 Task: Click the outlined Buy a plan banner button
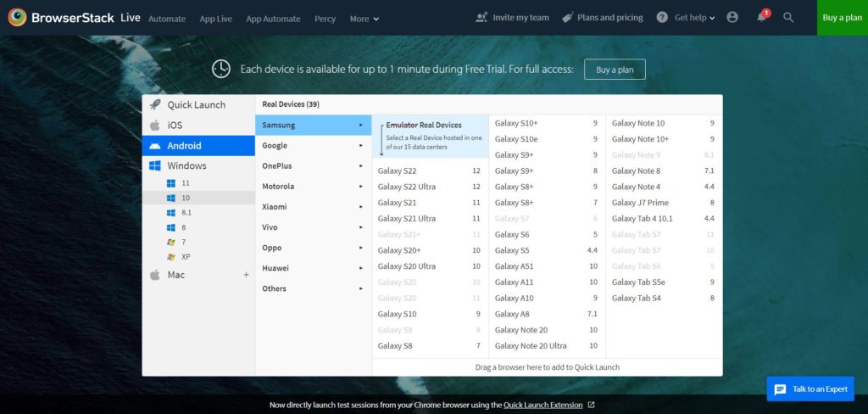point(615,70)
